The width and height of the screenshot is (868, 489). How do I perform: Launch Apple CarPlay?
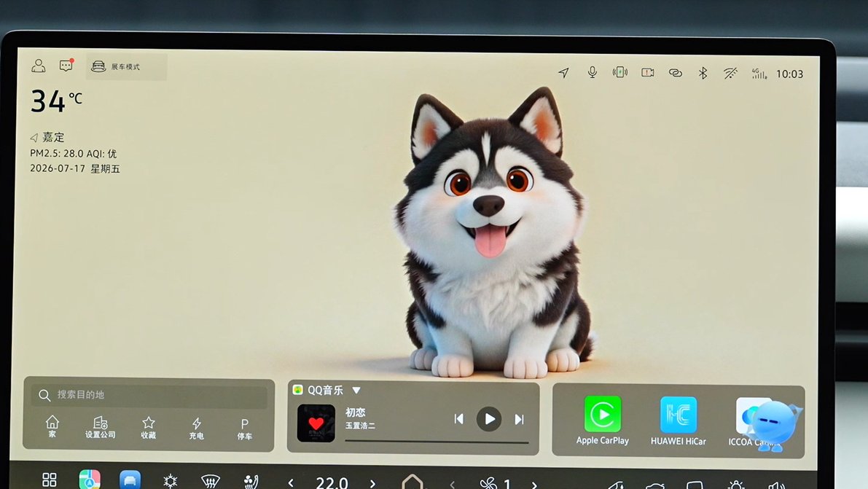click(x=602, y=421)
